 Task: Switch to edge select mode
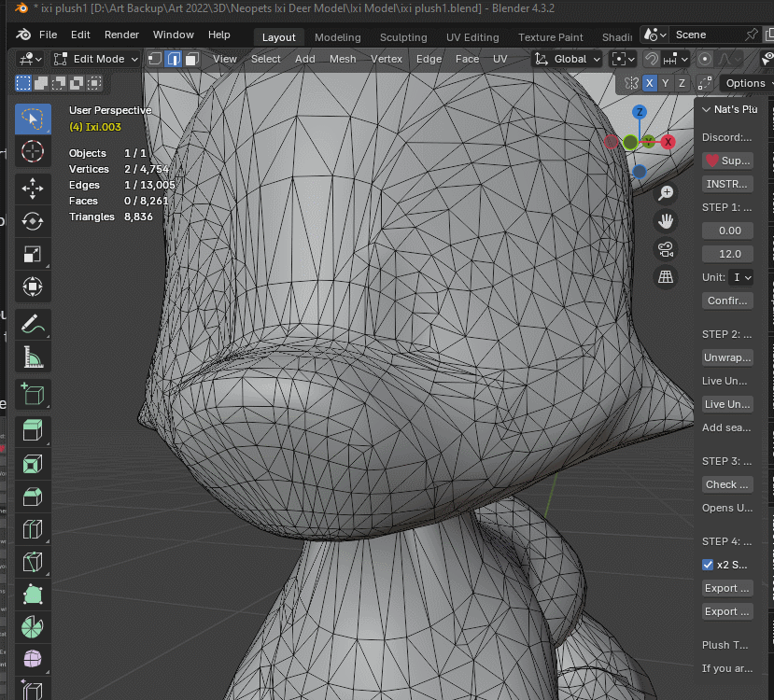[x=174, y=59]
